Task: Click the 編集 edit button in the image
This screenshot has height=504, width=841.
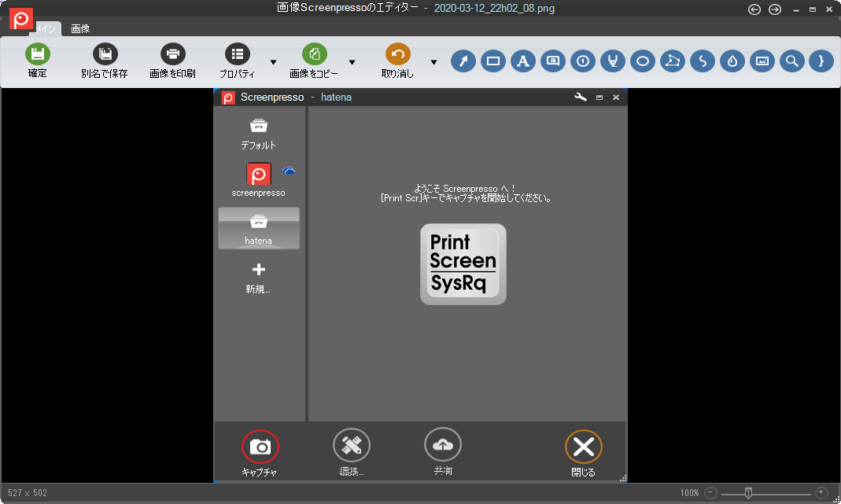Action: (x=352, y=445)
